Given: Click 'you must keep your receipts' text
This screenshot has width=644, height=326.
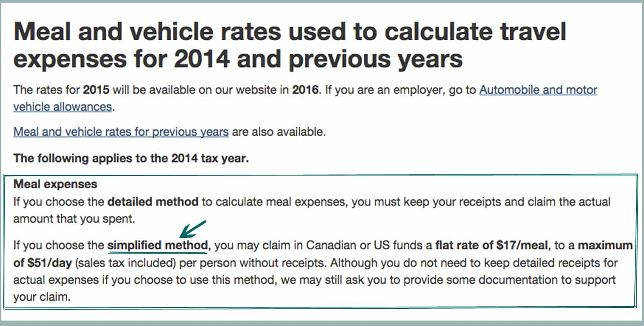Looking at the screenshot, I should point(426,202).
